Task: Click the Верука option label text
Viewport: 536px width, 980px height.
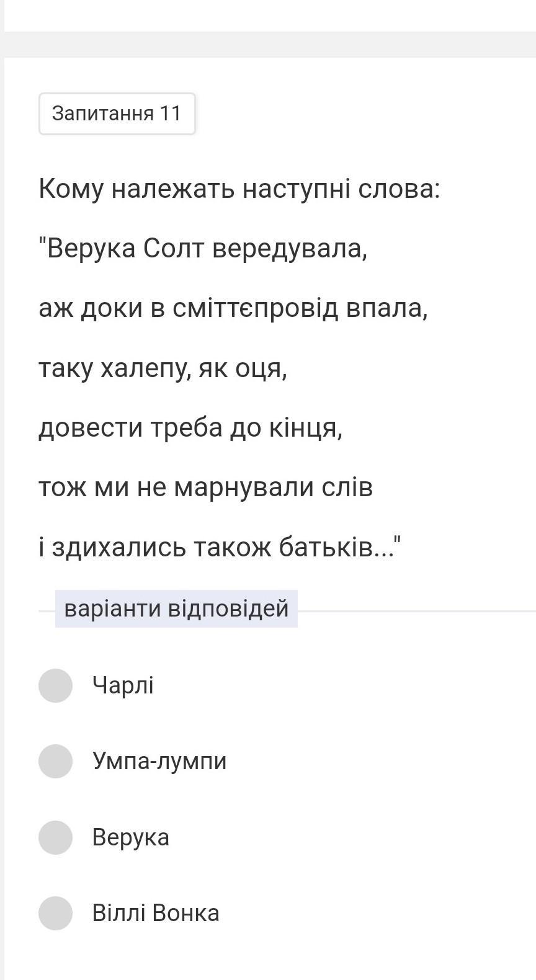Action: tap(130, 837)
